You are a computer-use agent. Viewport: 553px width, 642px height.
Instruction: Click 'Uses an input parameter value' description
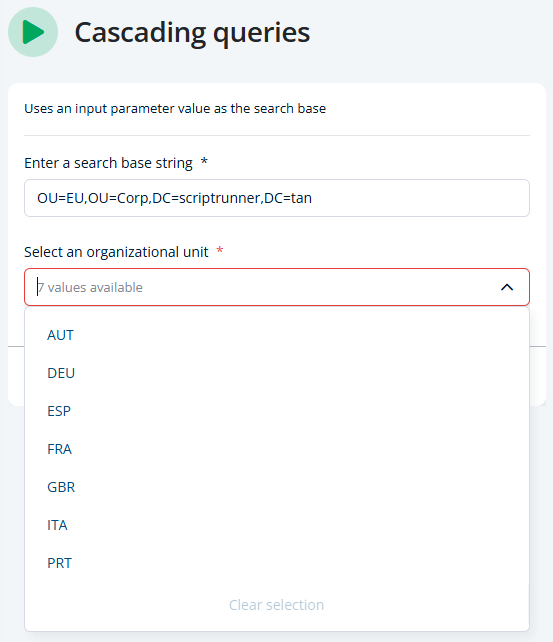point(175,109)
